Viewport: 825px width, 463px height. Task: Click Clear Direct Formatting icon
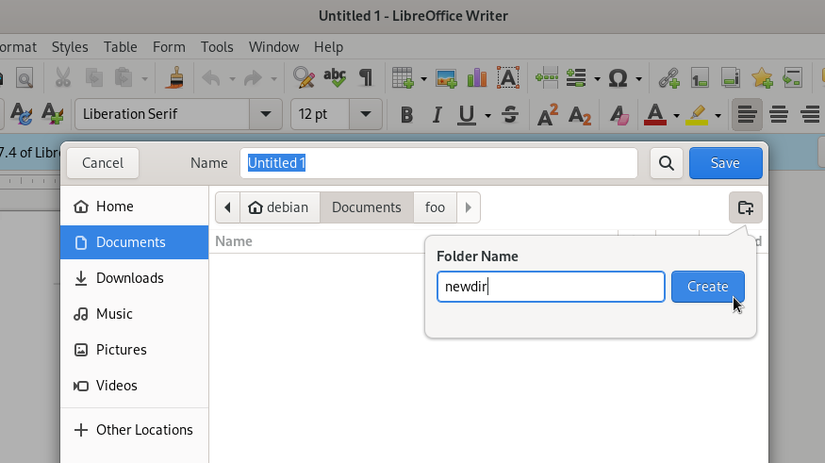[619, 114]
